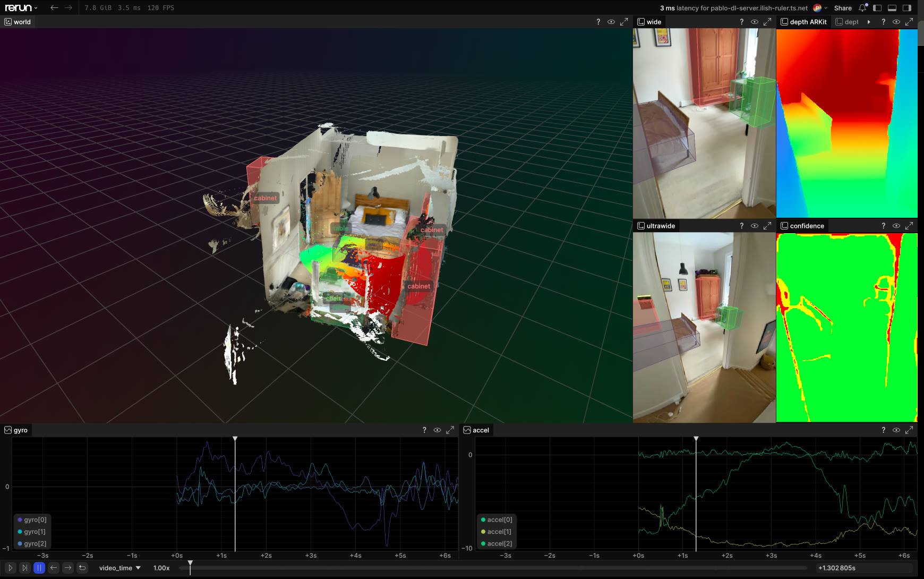Select the wide view tab
This screenshot has height=579, width=924.
tap(649, 22)
